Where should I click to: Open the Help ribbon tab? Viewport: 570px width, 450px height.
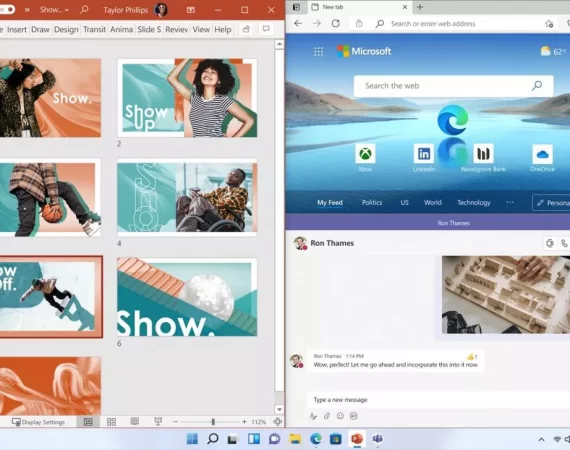[x=222, y=29]
